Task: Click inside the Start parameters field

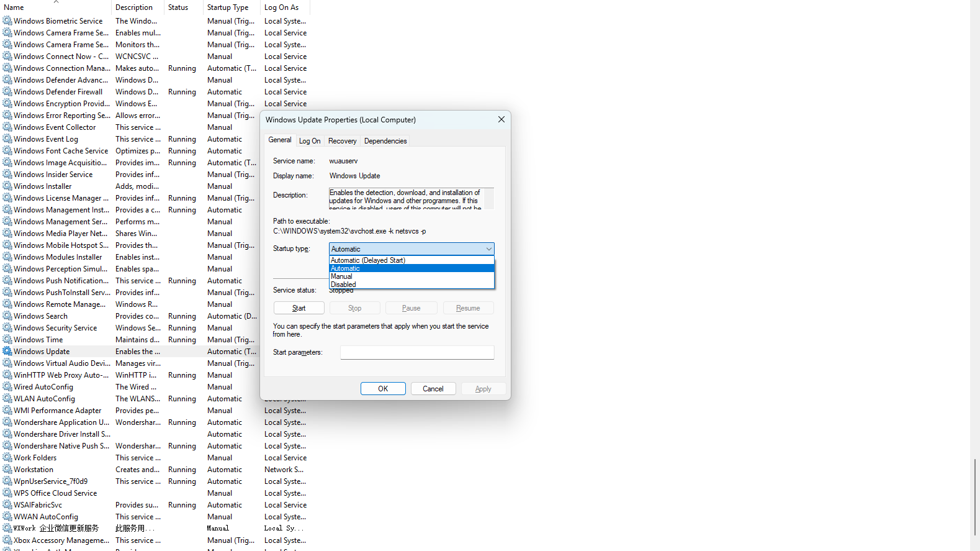Action: coord(417,352)
